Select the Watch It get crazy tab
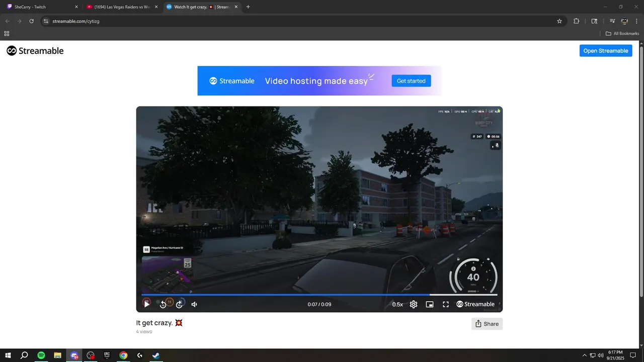This screenshot has height=362, width=644. click(x=201, y=7)
